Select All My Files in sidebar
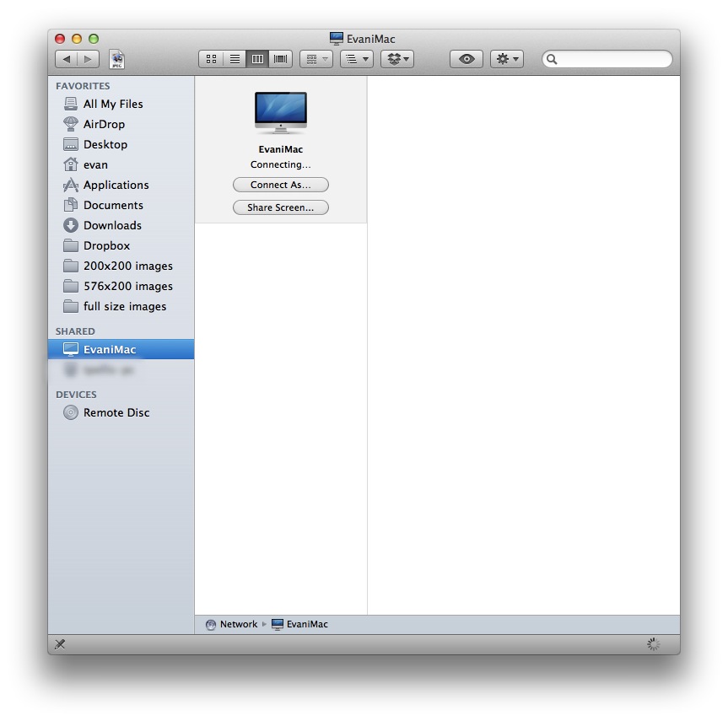The width and height of the screenshot is (728, 721). click(113, 104)
